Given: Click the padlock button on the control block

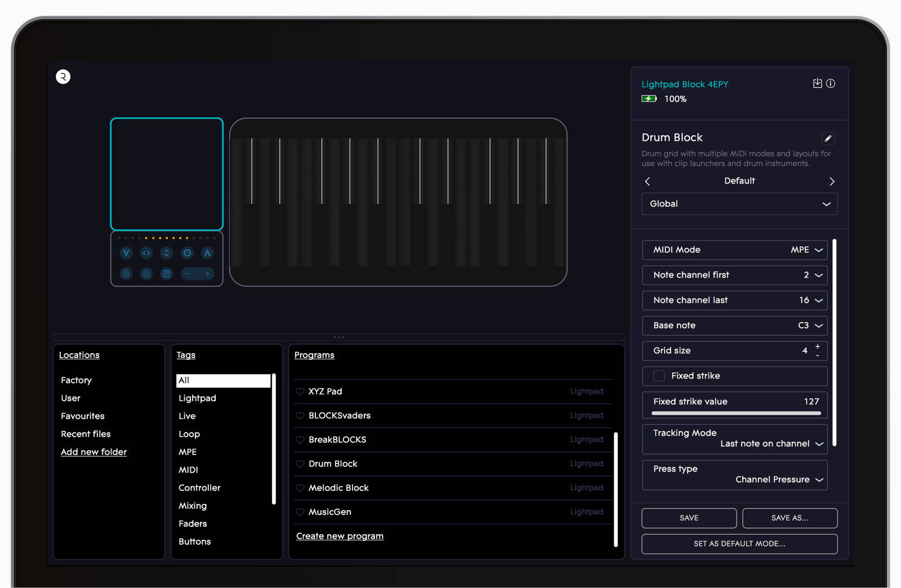Looking at the screenshot, I should click(146, 274).
